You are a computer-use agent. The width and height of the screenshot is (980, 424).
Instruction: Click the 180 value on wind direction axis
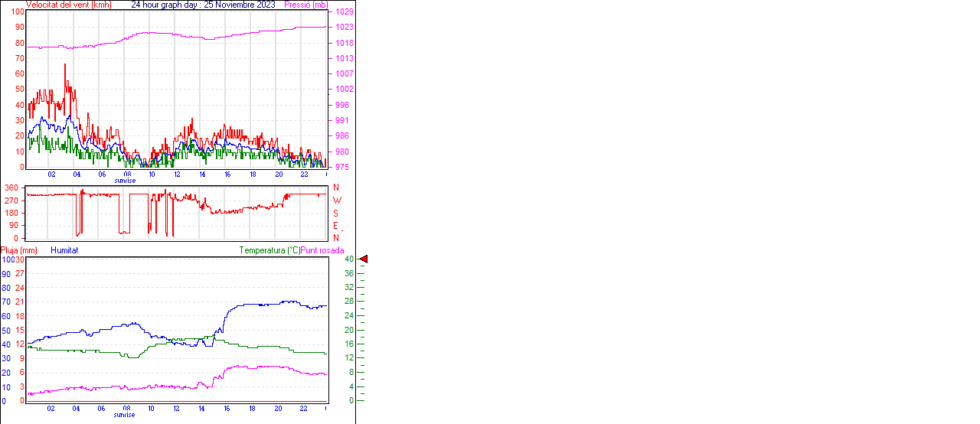(x=11, y=213)
